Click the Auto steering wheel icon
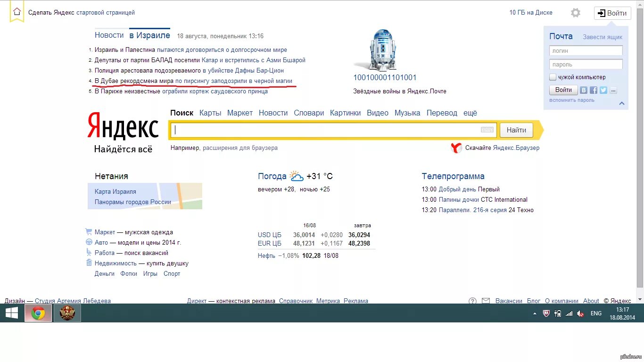 [89, 242]
